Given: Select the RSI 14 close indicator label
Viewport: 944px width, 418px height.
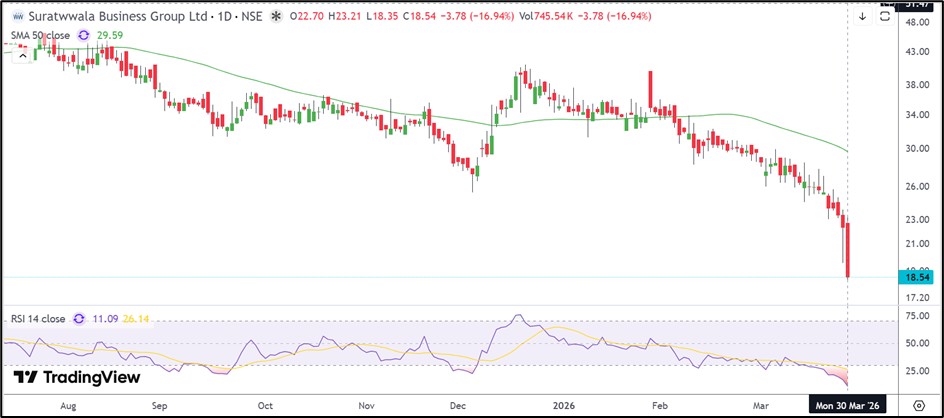Looking at the screenshot, I should (x=38, y=319).
